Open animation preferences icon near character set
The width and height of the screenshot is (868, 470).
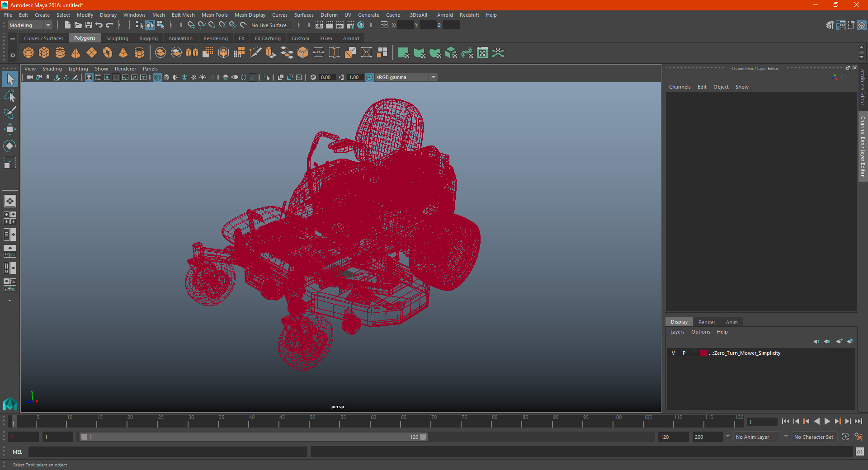pos(859,437)
